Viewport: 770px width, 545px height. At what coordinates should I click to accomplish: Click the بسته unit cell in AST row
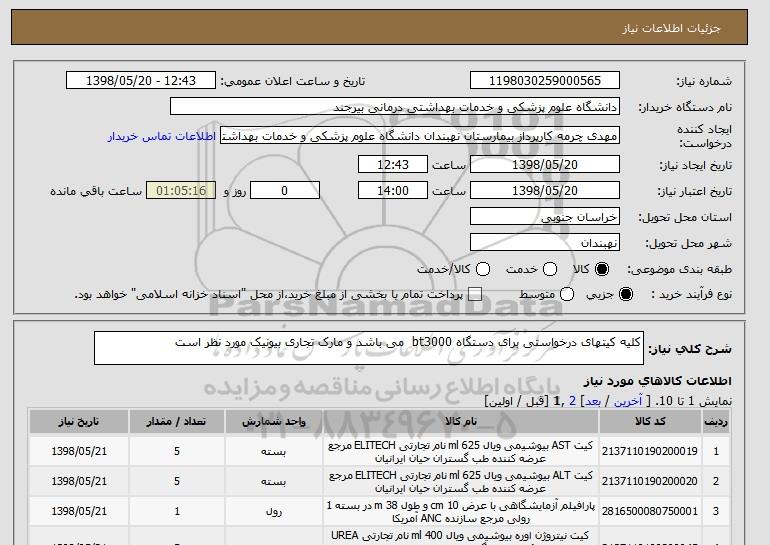point(274,452)
